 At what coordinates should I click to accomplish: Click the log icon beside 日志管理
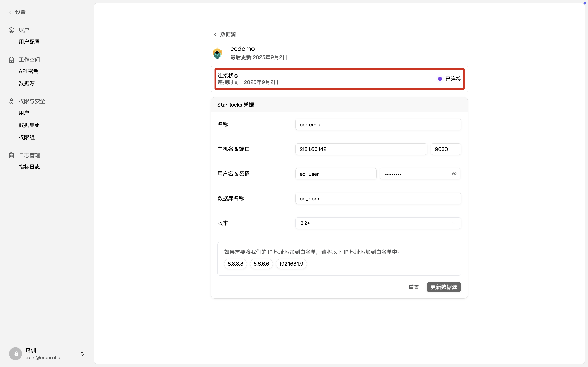11,155
